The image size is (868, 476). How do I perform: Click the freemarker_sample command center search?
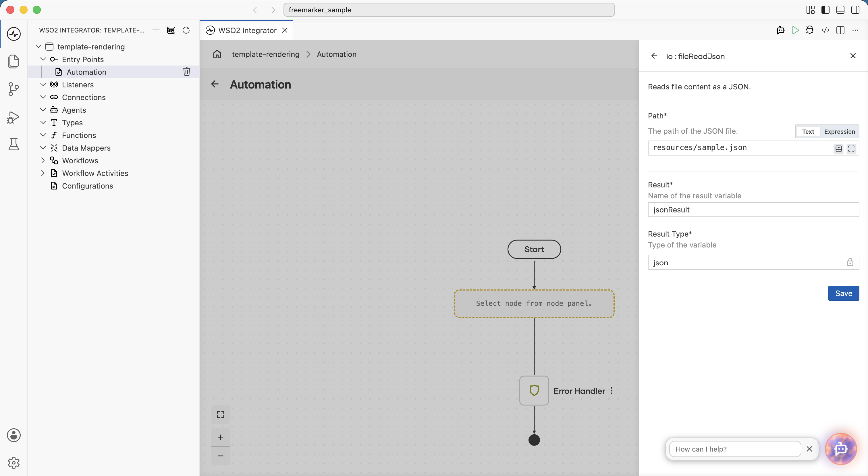pyautogui.click(x=449, y=10)
